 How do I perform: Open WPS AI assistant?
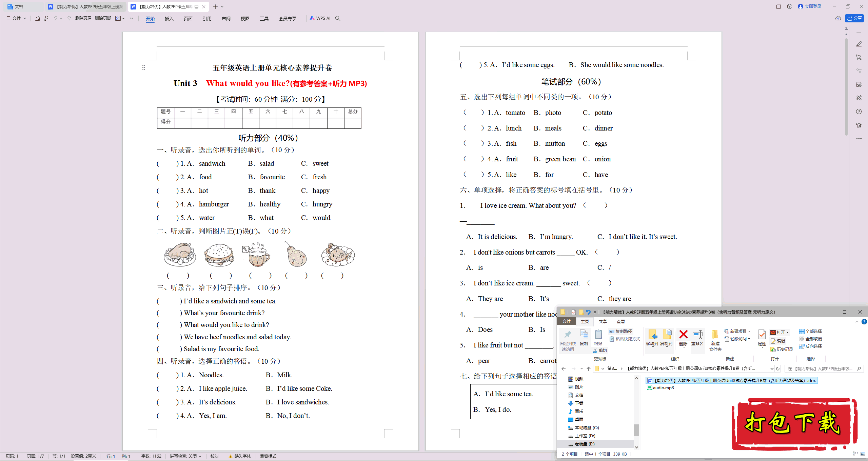(320, 18)
